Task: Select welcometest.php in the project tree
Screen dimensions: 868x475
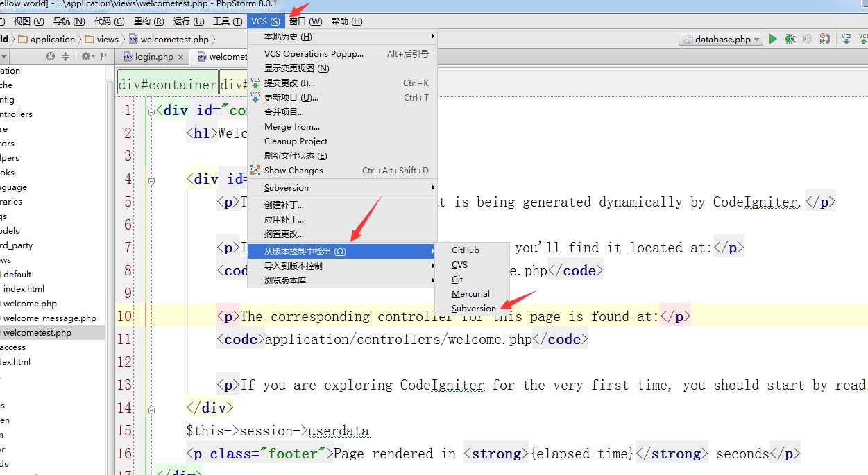Action: click(x=37, y=333)
